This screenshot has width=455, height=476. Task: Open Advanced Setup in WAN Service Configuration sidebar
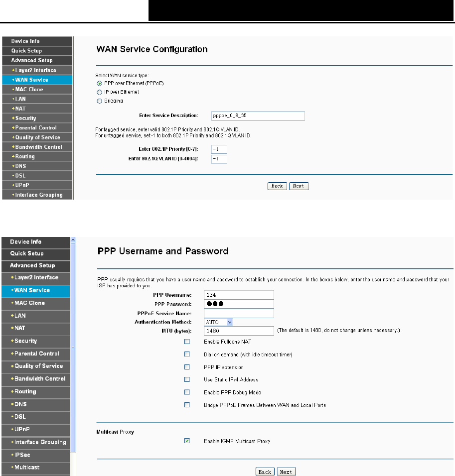pyautogui.click(x=37, y=60)
